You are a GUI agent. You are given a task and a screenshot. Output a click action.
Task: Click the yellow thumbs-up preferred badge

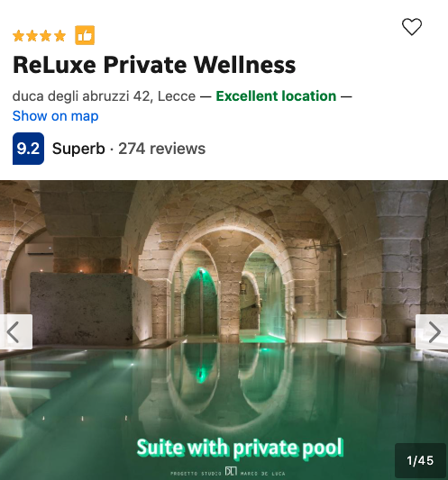[85, 35]
